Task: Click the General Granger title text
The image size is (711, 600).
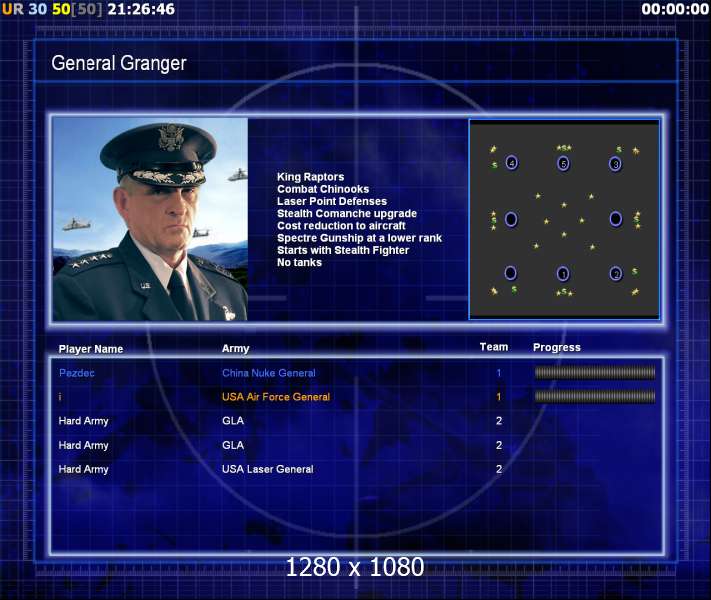Action: [119, 63]
